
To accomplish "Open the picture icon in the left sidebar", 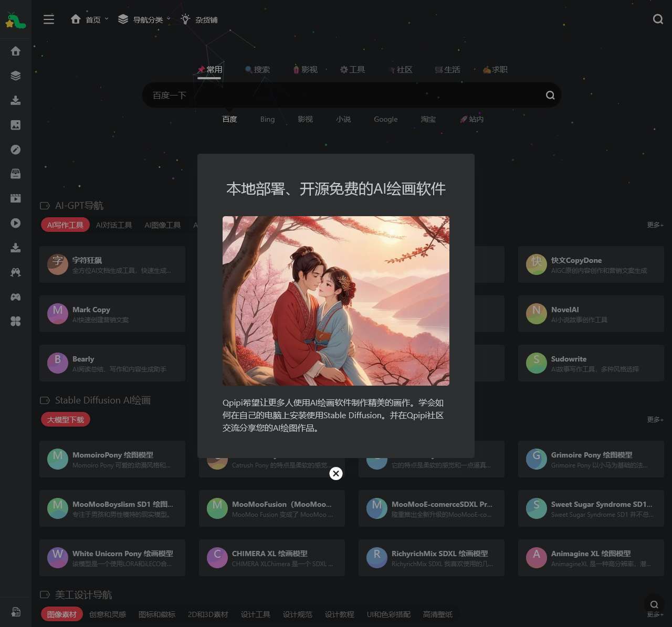I will click(16, 125).
